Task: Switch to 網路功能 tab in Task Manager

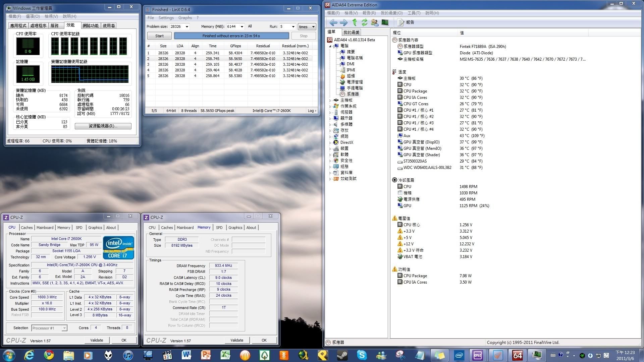Action: click(x=91, y=25)
